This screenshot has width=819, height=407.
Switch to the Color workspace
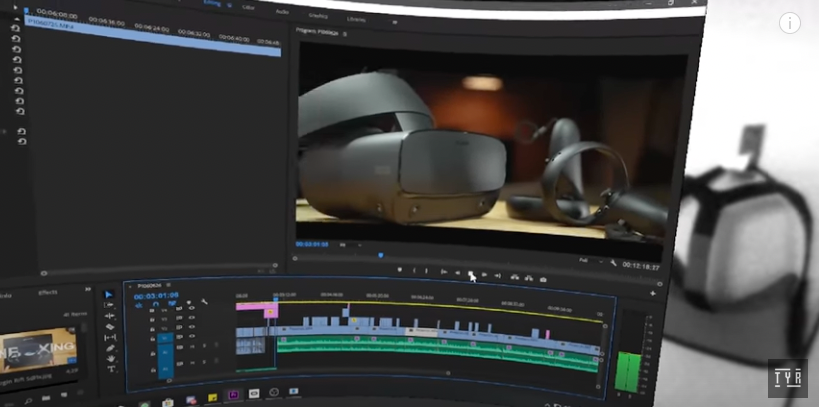[x=249, y=7]
